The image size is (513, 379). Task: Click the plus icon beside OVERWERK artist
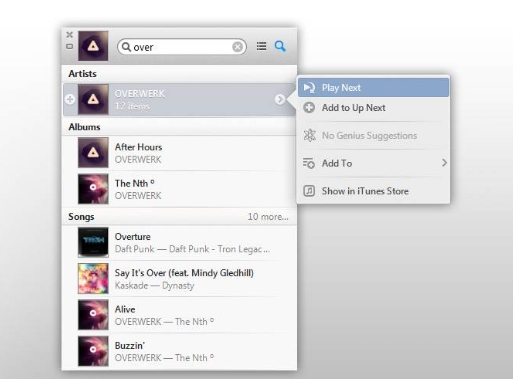point(70,99)
